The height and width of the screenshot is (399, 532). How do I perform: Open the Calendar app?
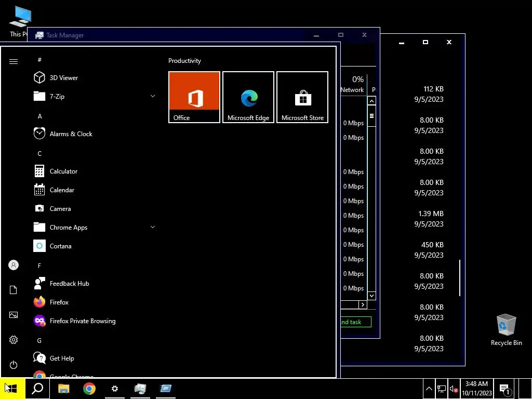pyautogui.click(x=95, y=190)
